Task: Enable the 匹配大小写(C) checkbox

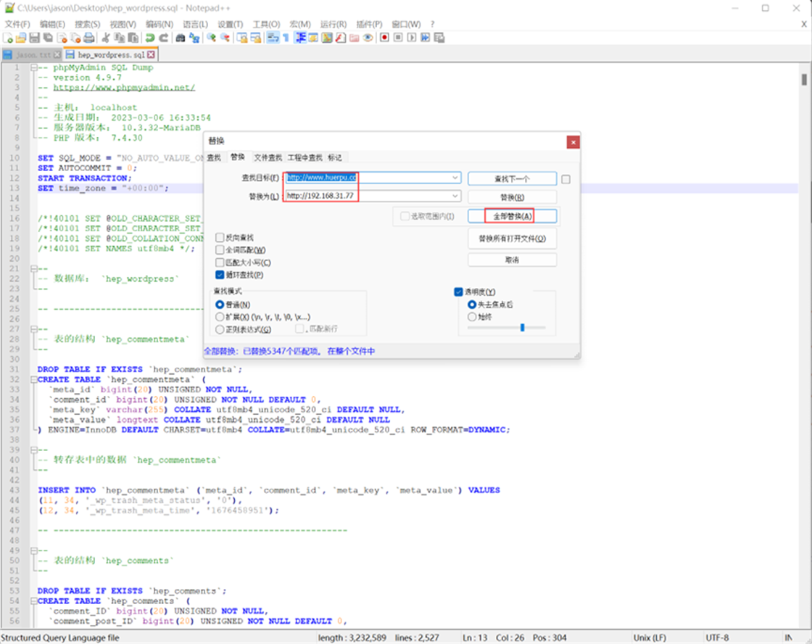Action: point(220,262)
